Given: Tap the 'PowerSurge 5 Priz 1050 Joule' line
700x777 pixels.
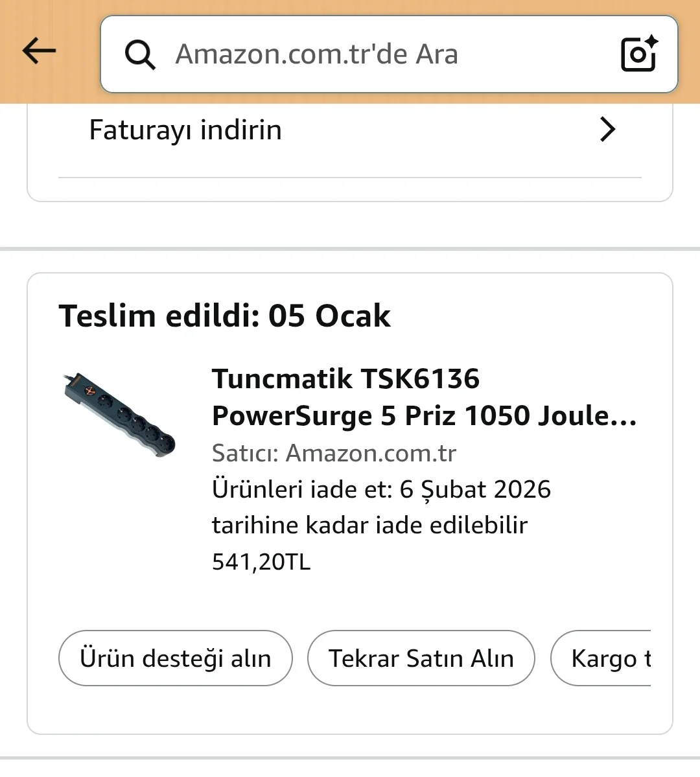Looking at the screenshot, I should [x=424, y=416].
